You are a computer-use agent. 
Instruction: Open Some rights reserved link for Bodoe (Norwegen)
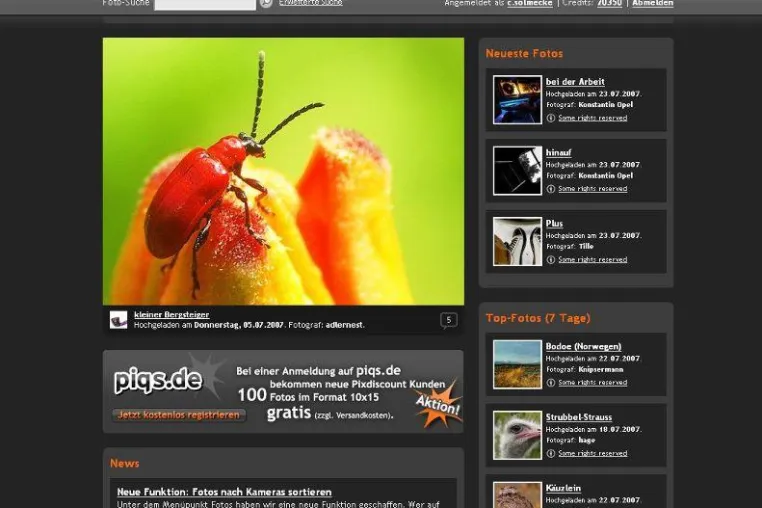(x=592, y=383)
